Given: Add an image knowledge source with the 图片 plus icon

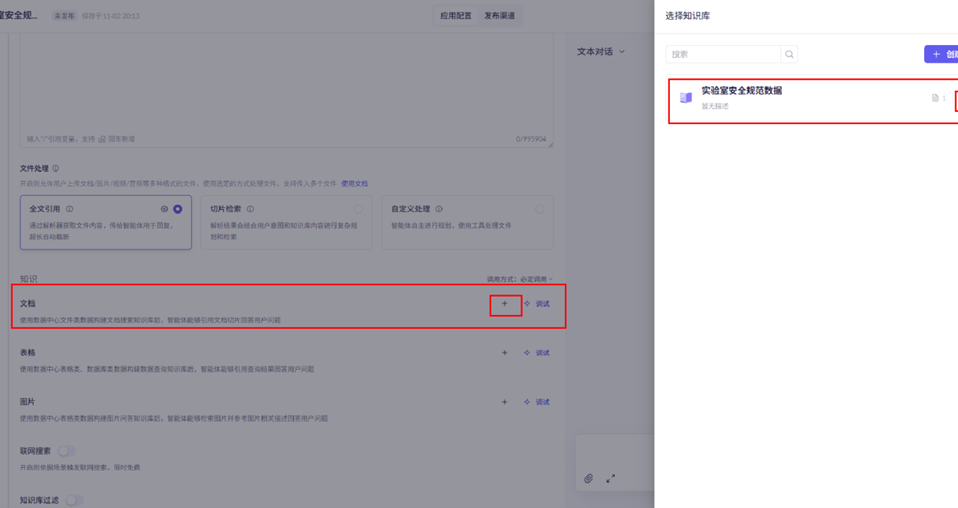Looking at the screenshot, I should (x=505, y=402).
